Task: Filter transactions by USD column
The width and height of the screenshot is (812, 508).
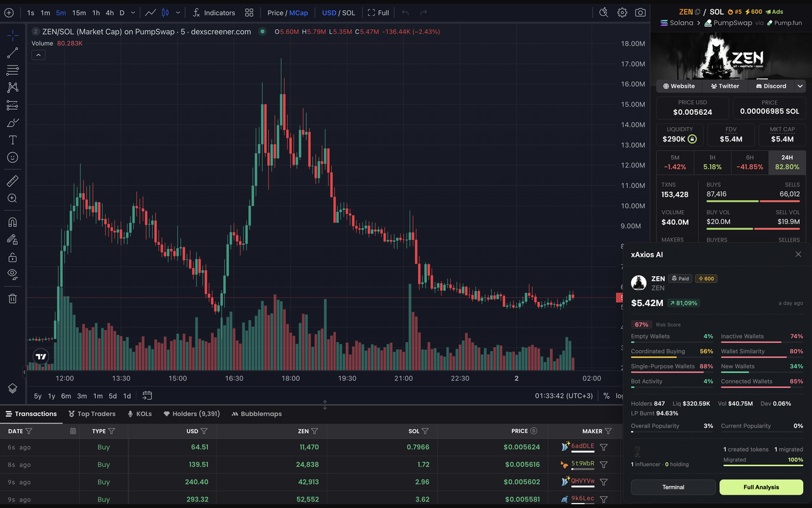Action: 204,431
